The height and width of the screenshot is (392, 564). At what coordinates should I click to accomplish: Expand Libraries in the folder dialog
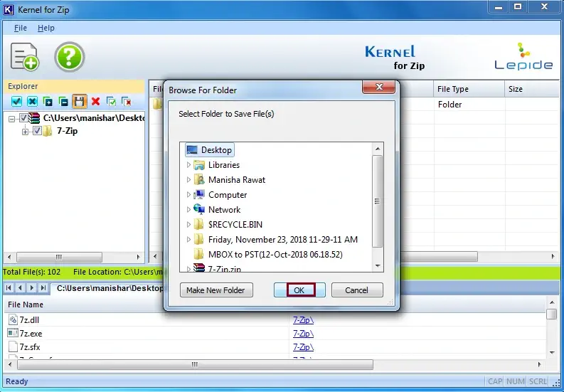pyautogui.click(x=188, y=165)
